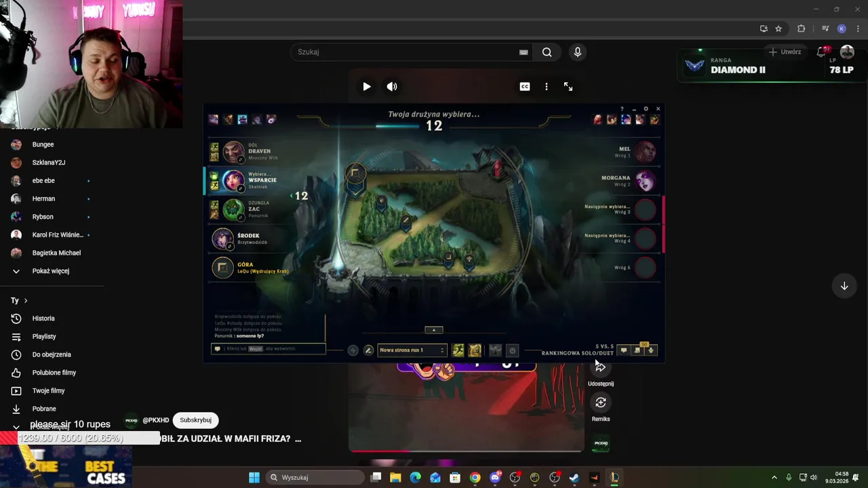
Task: Show hidden system tray icons chevron
Action: [x=774, y=477]
